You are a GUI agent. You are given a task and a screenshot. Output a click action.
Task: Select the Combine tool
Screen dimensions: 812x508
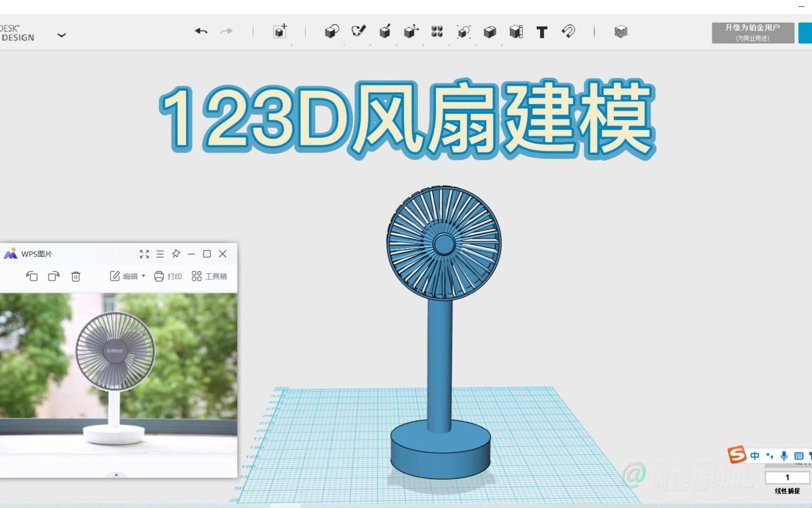[490, 31]
